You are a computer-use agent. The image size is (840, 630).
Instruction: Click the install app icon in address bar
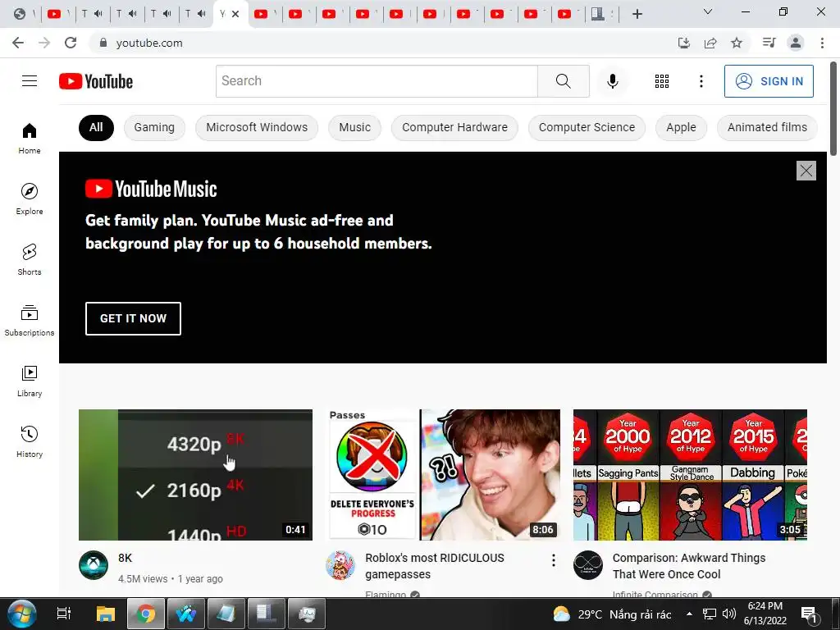(683, 43)
